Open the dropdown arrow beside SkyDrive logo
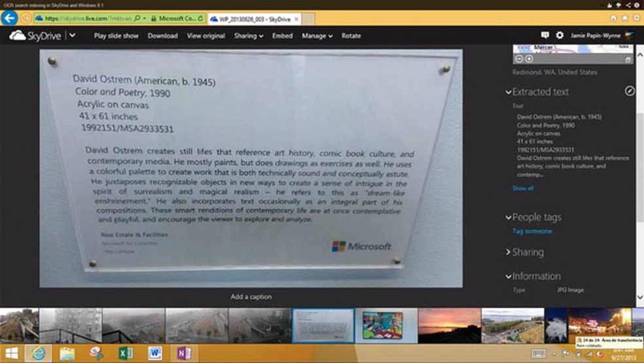 coord(72,35)
